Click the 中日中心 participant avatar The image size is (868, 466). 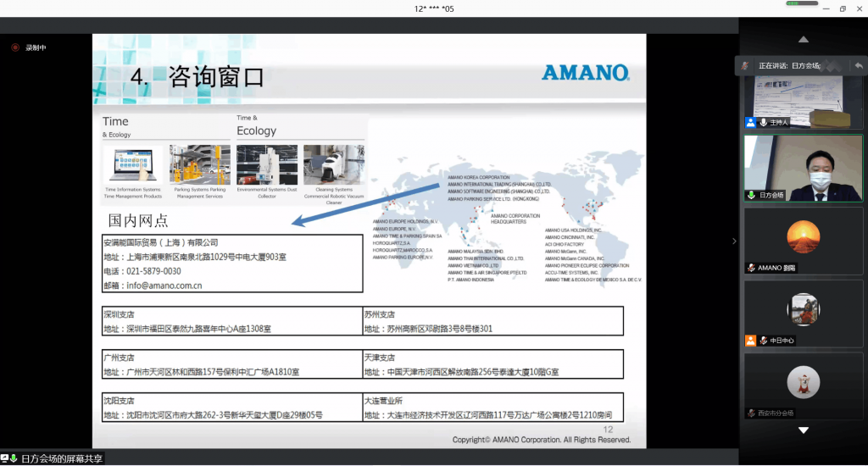tap(803, 309)
